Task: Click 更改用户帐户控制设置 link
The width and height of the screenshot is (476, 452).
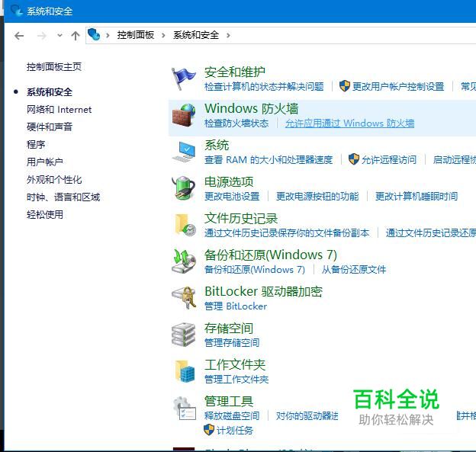Action: 398,87
